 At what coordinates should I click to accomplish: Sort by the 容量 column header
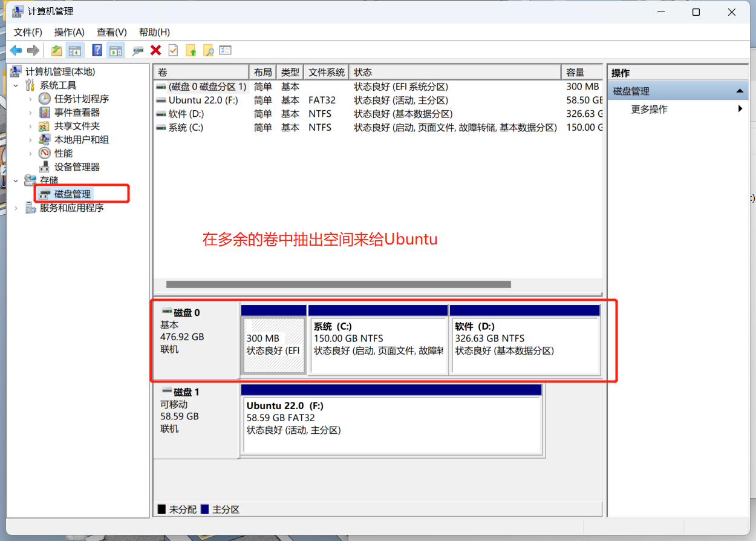coord(582,72)
